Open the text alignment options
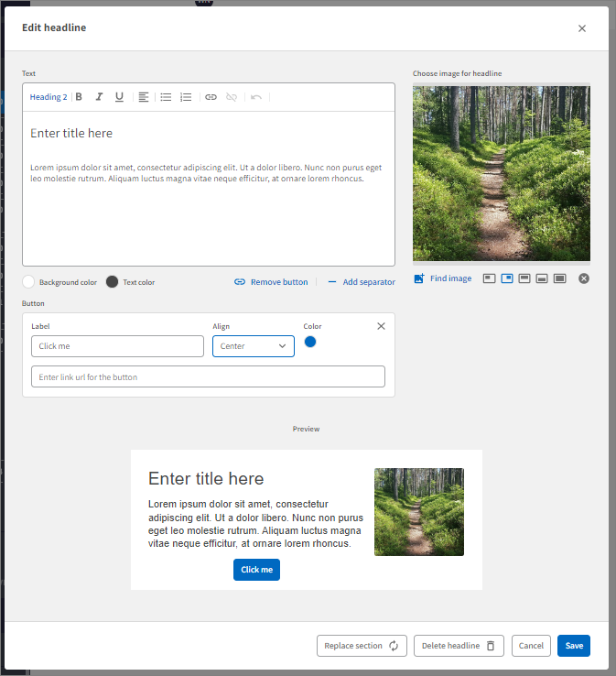The width and height of the screenshot is (616, 676). click(144, 97)
